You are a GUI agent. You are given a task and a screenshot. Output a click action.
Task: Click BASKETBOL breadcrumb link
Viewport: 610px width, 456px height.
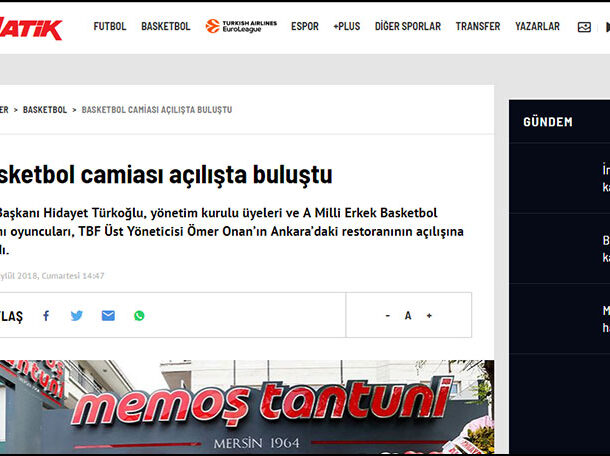click(x=45, y=110)
